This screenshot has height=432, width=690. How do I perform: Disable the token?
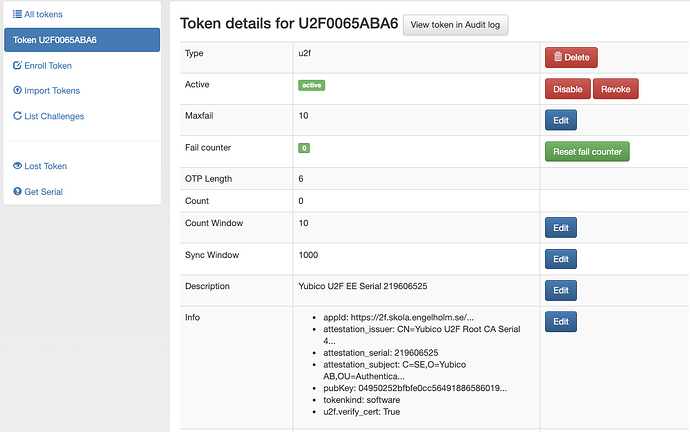[x=568, y=89]
